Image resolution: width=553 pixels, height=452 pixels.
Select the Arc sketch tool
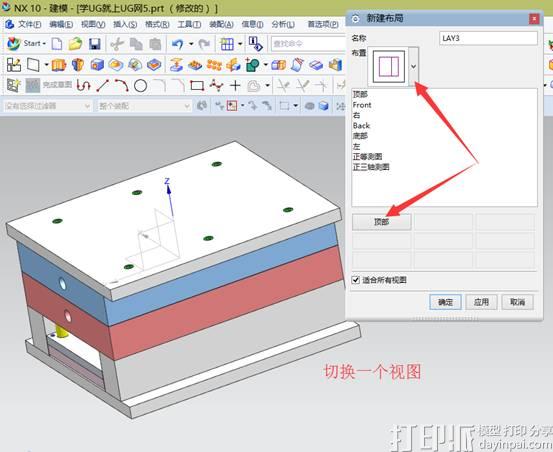(121, 86)
